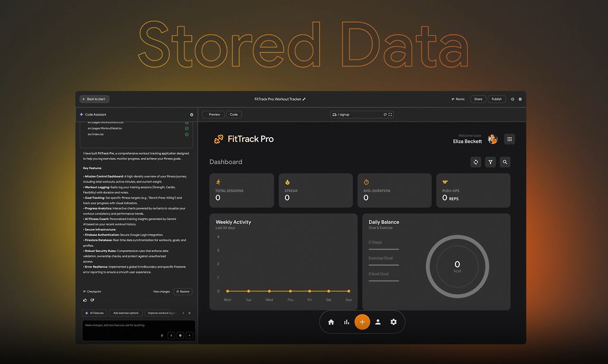This screenshot has width=608, height=364.
Task: Show more suggestions with the chevron arrow
Action: pyautogui.click(x=183, y=313)
